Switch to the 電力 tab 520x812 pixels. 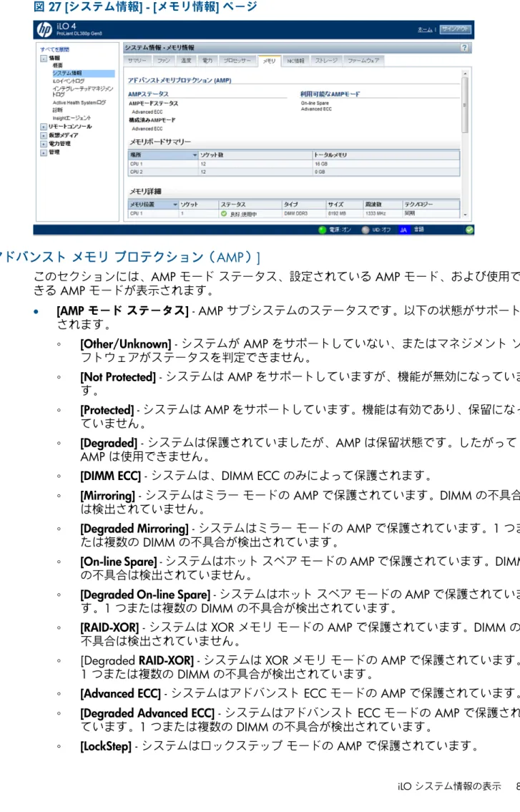pos(207,61)
